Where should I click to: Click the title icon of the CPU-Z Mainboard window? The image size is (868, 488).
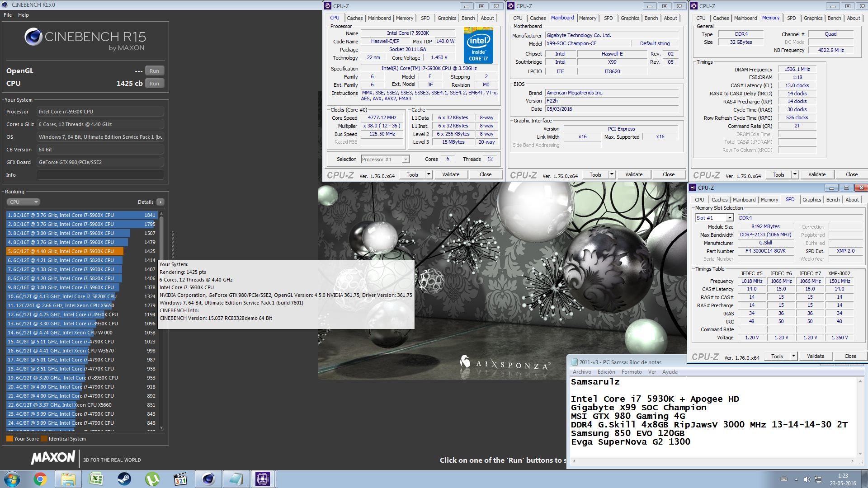coord(511,6)
